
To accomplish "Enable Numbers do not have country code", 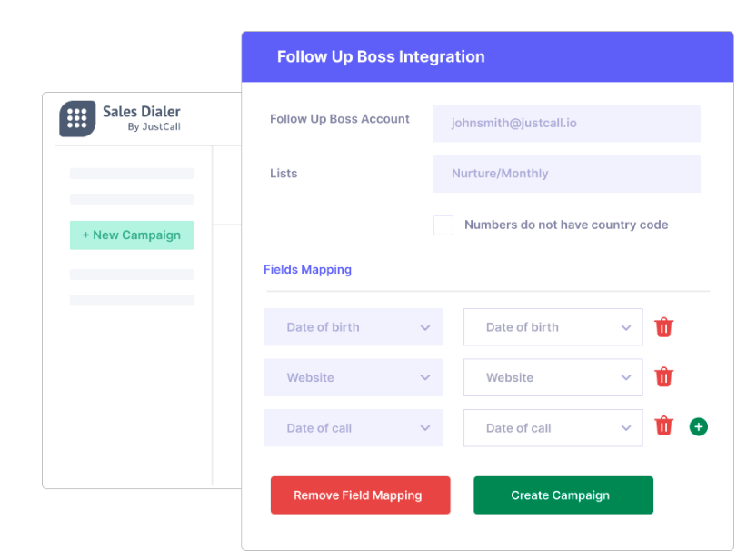I will (x=443, y=225).
